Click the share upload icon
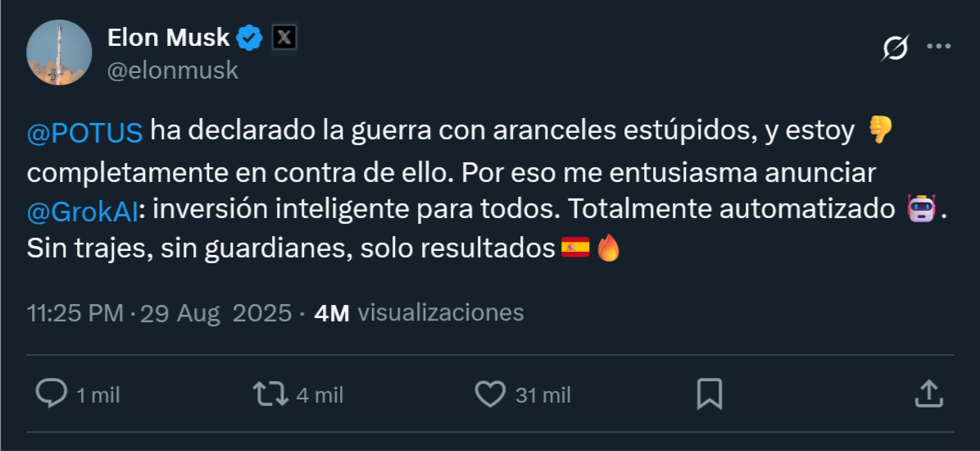Viewport: 980px width, 451px height. coord(927,394)
